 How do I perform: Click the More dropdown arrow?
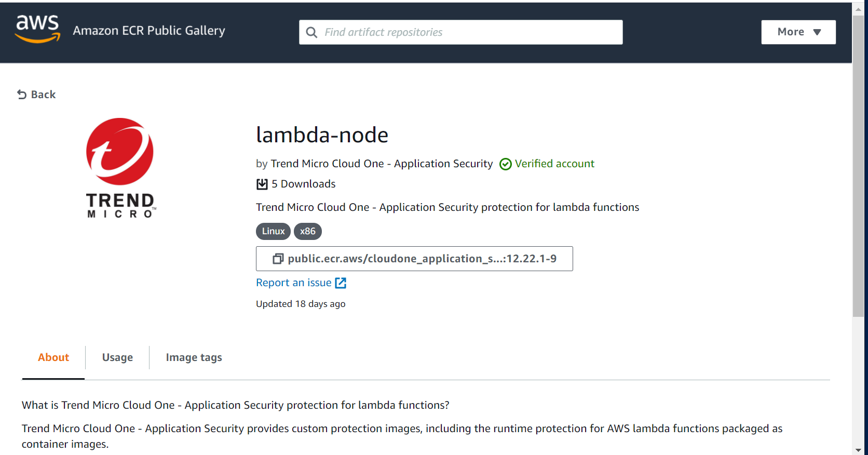click(x=817, y=32)
